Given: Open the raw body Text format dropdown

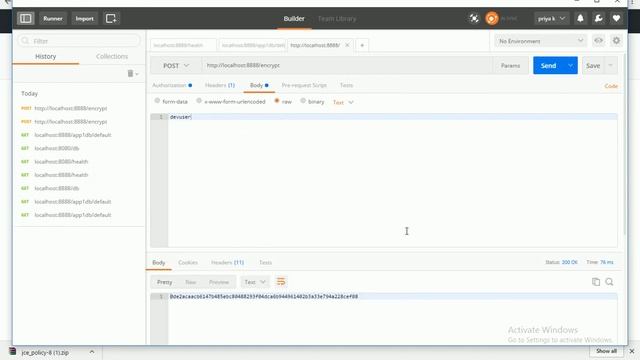Looking at the screenshot, I should (x=343, y=102).
